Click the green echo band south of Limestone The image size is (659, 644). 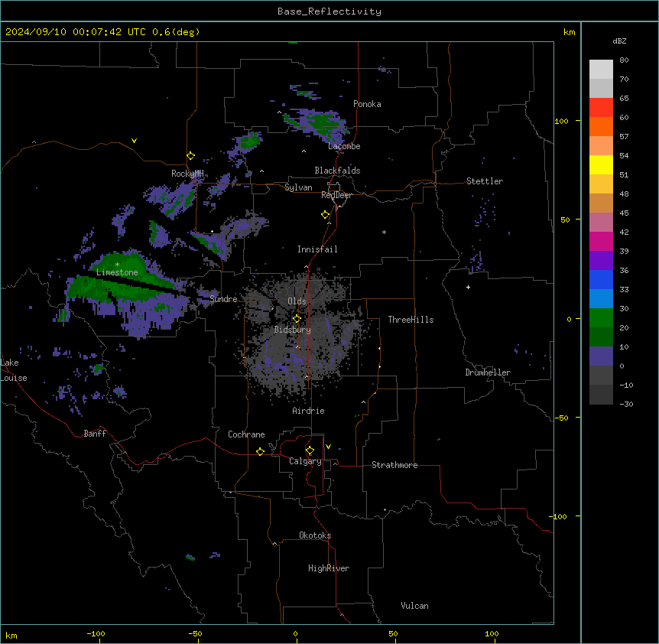tap(122, 288)
